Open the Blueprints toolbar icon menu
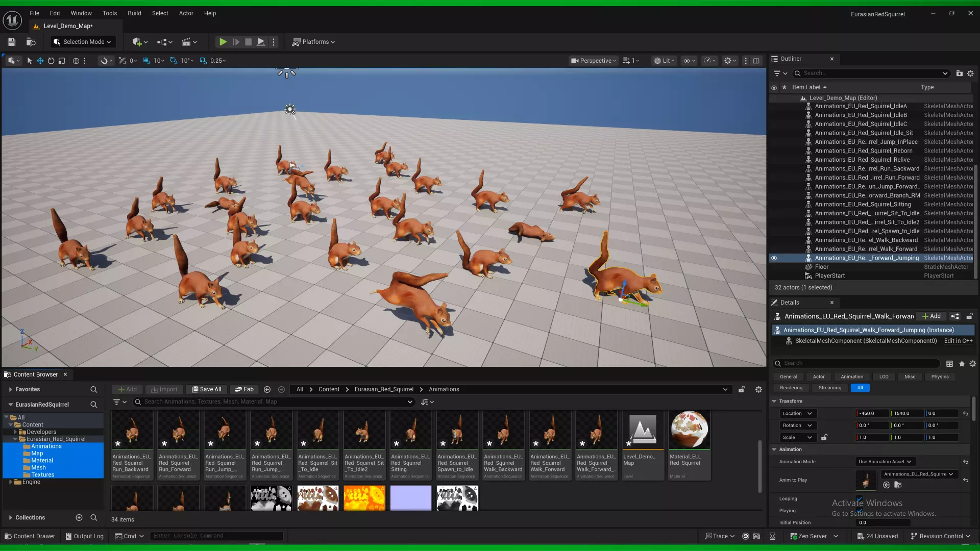This screenshot has height=551, width=980. [x=164, y=42]
